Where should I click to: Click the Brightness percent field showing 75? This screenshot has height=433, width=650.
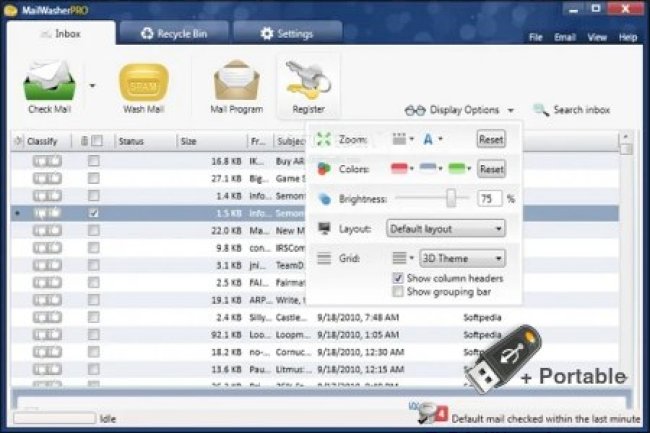pos(489,199)
